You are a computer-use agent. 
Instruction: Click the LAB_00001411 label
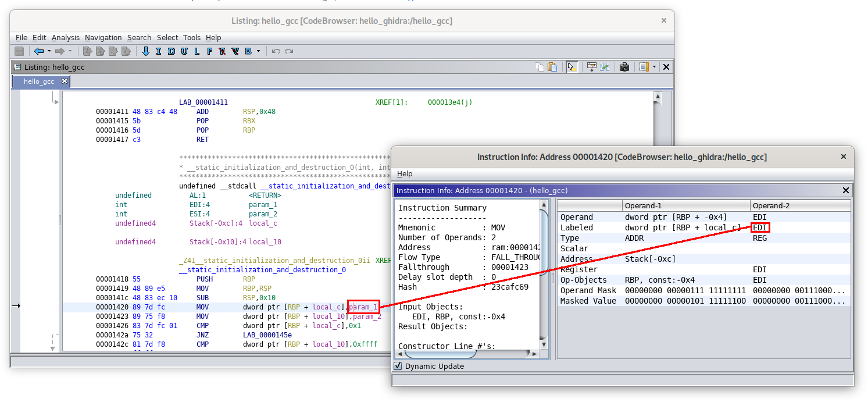203,102
